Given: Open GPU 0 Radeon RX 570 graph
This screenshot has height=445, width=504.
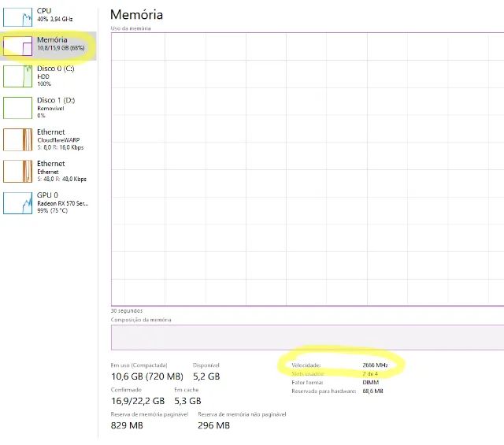Looking at the screenshot, I should click(x=17, y=202).
